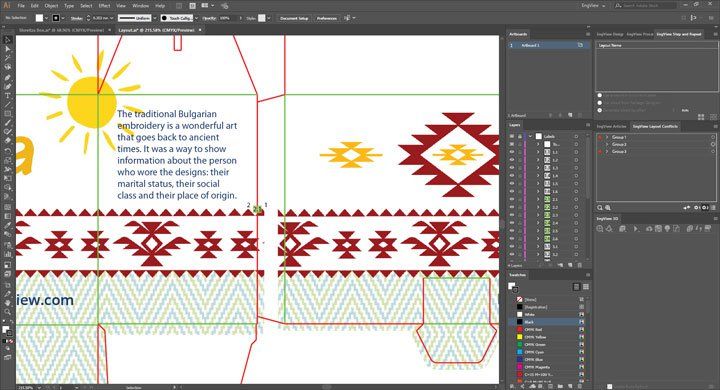Pick the Zoom tool from toolbar
Screen dimensions: 720x390
pyautogui.click(x=7, y=312)
